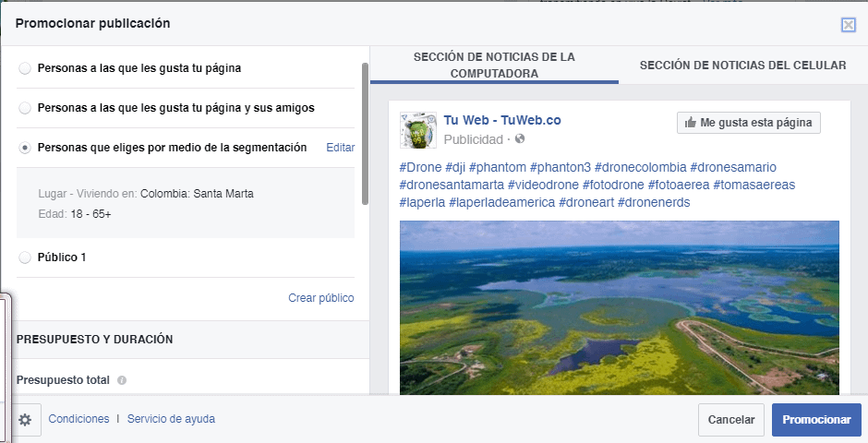Click the thumbs-up icon on Me gusta button
This screenshot has height=443, width=868.
pyautogui.click(x=691, y=123)
